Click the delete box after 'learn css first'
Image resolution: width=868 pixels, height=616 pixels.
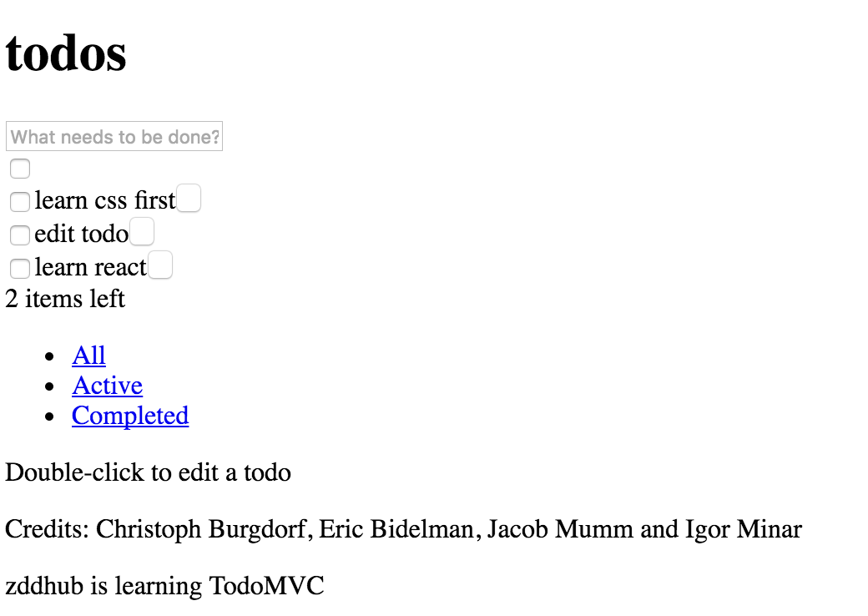pos(189,198)
